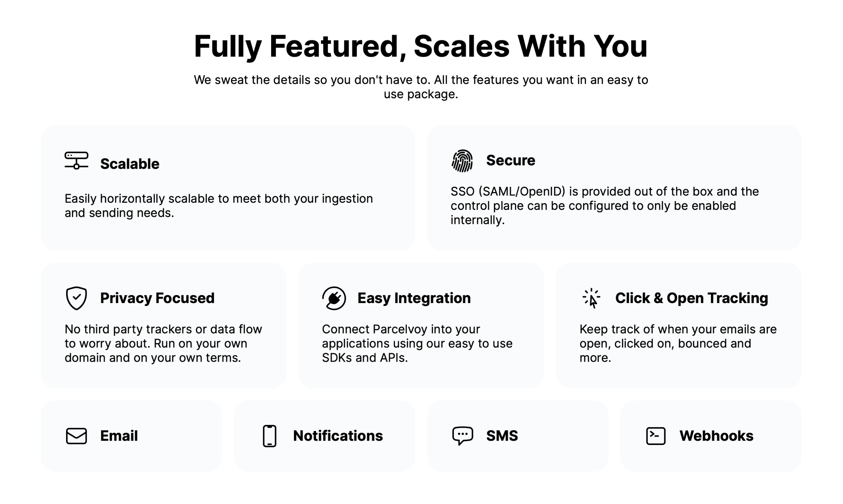Click the SSO SAML/OpenID description text
The height and width of the screenshot is (504, 843).
(605, 206)
